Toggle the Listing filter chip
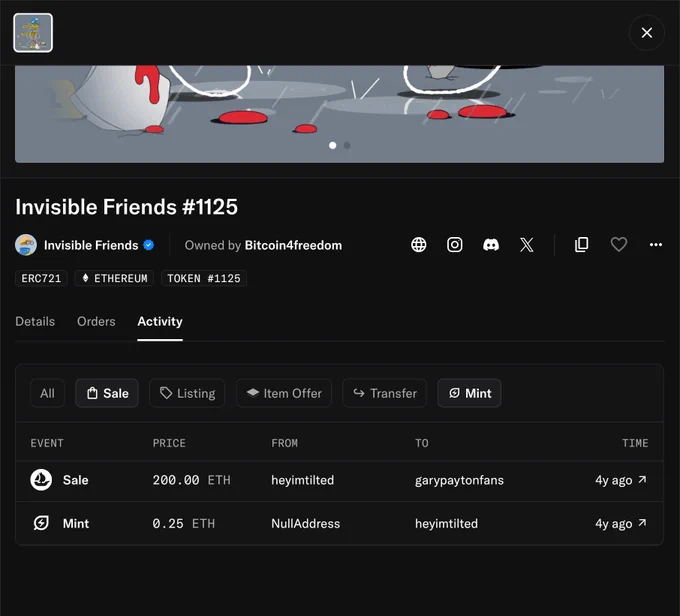 (187, 393)
